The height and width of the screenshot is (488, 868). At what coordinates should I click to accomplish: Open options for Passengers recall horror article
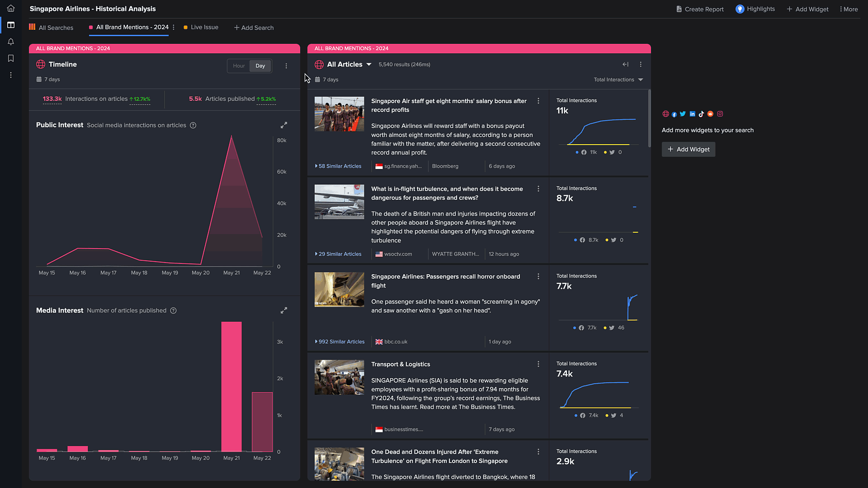[x=538, y=277]
